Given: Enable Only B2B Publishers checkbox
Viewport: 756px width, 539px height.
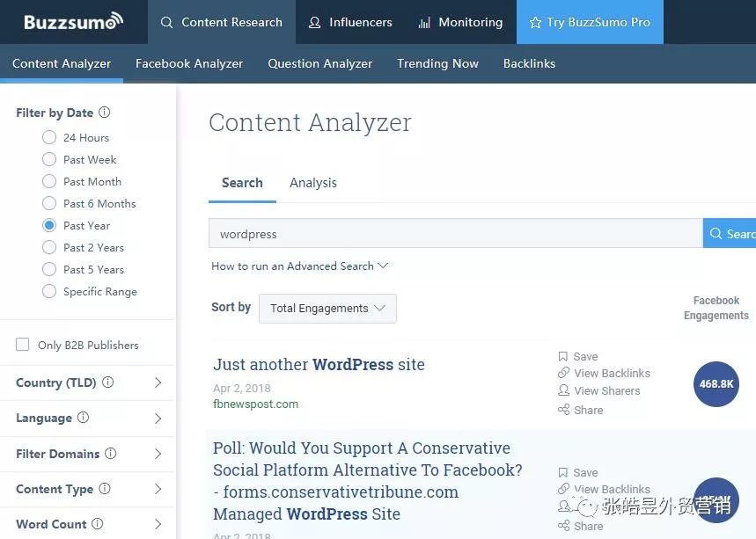Looking at the screenshot, I should click(x=23, y=345).
